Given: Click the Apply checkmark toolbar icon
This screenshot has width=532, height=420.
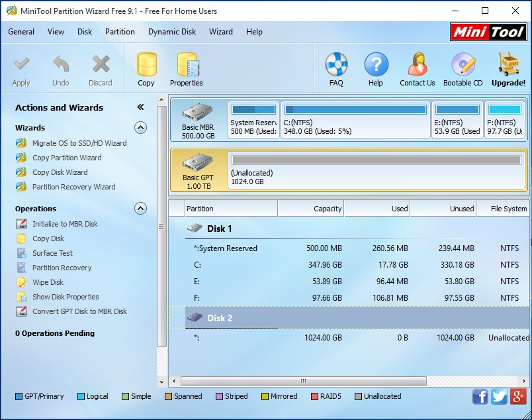Looking at the screenshot, I should [21, 65].
